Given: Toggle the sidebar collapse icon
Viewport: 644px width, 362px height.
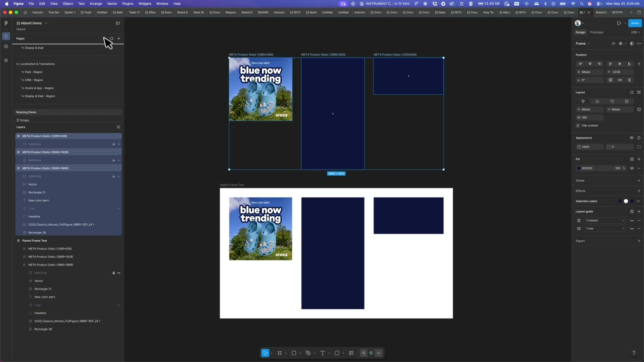Looking at the screenshot, I should [x=118, y=23].
